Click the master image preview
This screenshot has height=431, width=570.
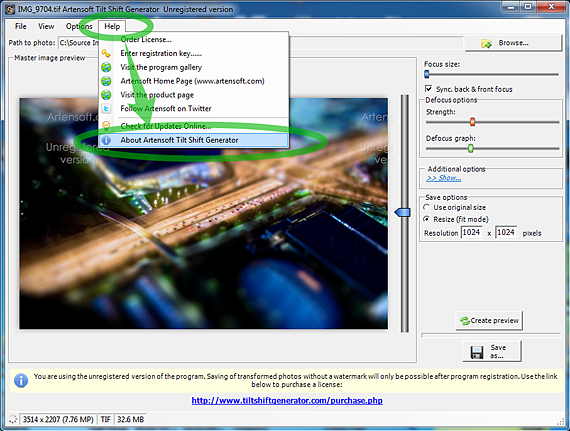pos(204,213)
